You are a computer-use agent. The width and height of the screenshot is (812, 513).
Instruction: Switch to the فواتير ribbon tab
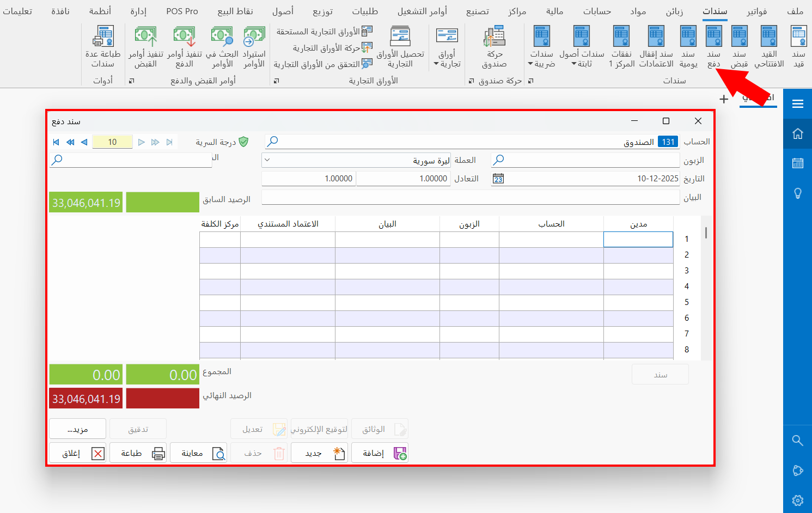click(x=755, y=10)
